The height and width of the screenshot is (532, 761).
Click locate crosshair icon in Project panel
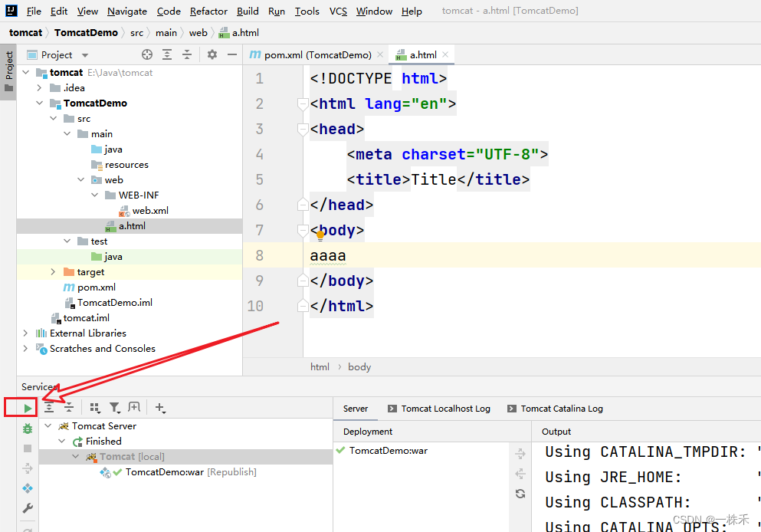[x=147, y=55]
